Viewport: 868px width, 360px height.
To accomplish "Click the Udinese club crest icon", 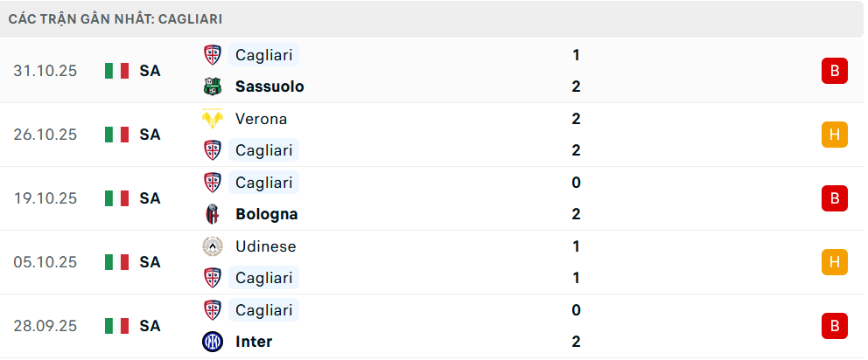I will coord(212,246).
